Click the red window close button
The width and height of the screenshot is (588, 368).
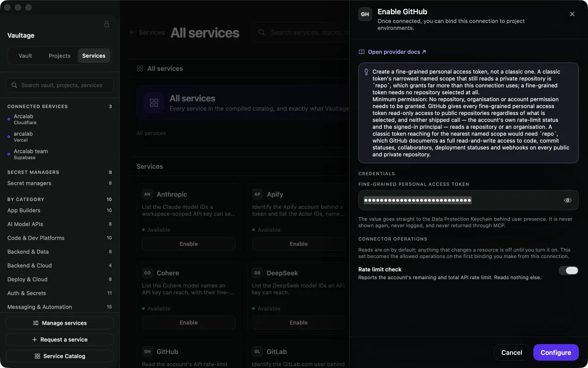coord(7,7)
